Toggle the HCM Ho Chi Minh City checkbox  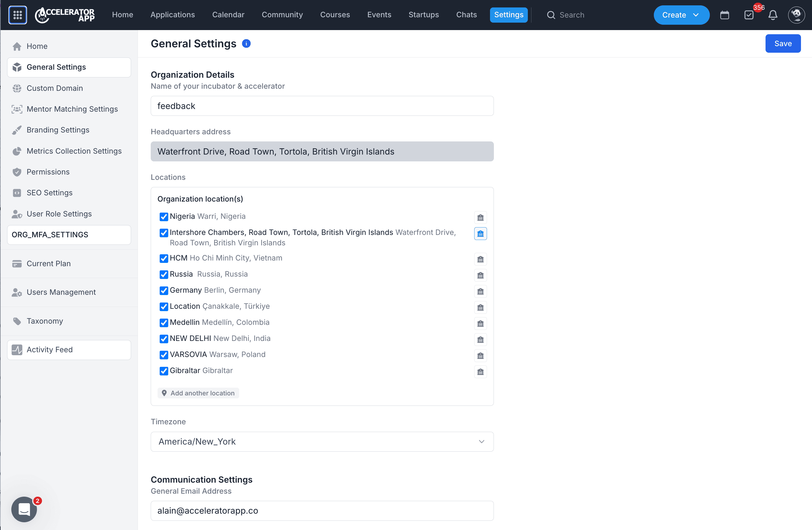point(164,258)
